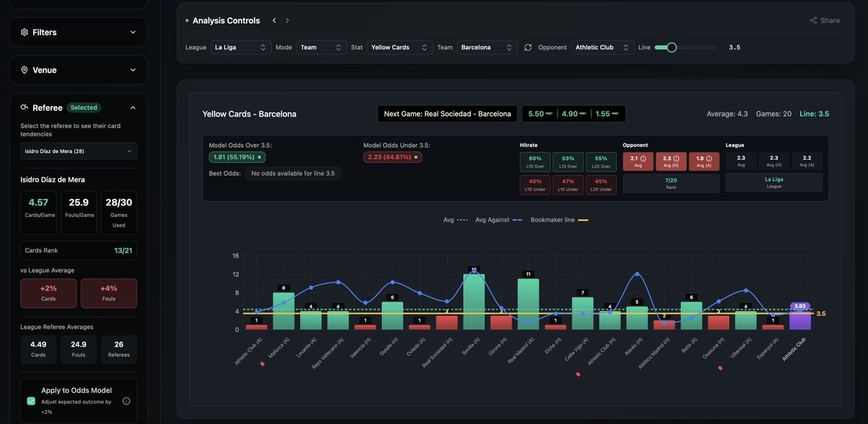Open the Stat Yellow Cards dropdown
This screenshot has height=424, width=868.
[x=400, y=47]
